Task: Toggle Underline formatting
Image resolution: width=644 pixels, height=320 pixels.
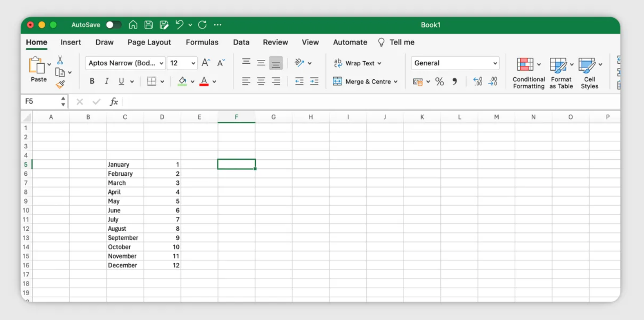Action: [121, 81]
